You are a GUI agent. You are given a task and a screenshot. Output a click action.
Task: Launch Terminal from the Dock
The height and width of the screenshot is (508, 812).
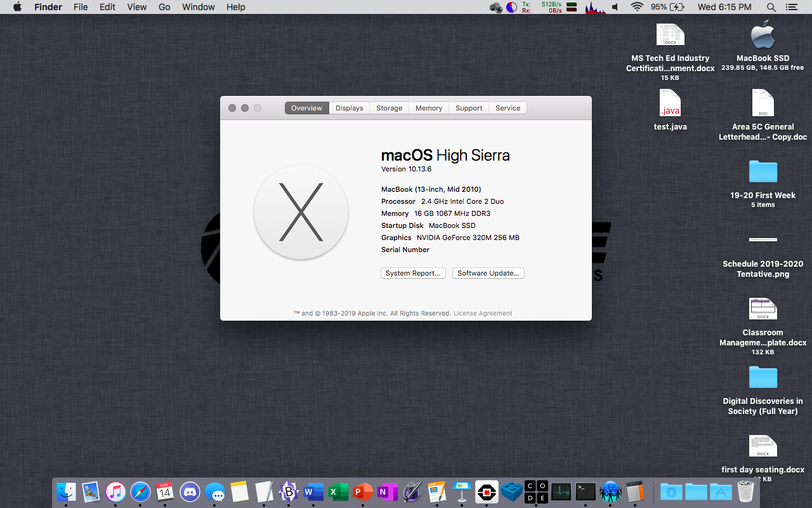coord(586,491)
